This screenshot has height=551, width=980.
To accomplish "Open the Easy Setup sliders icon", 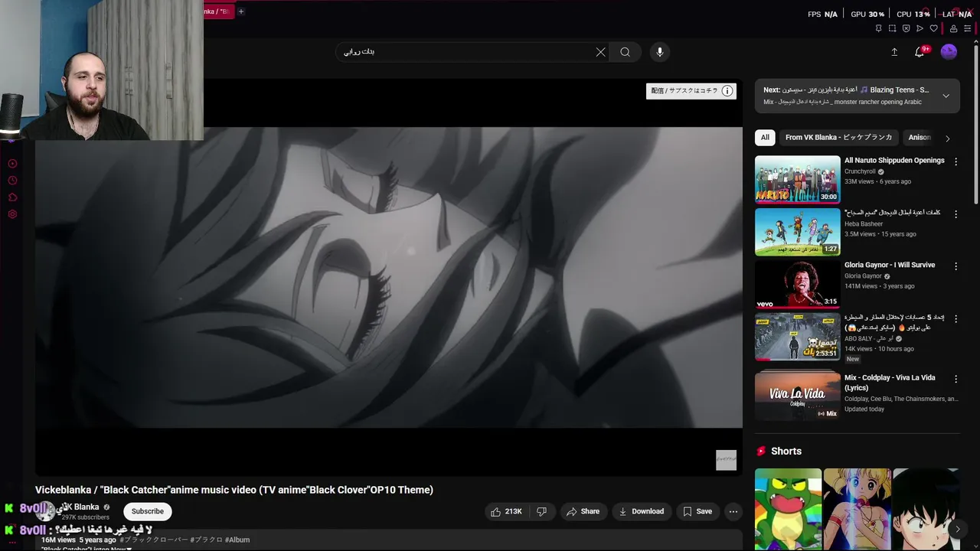I will pos(967,28).
